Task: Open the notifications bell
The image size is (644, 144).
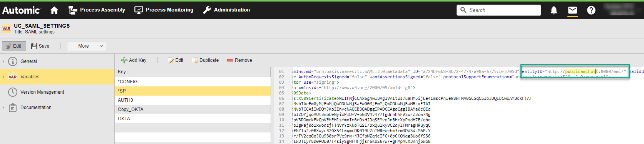Action: pyautogui.click(x=554, y=10)
